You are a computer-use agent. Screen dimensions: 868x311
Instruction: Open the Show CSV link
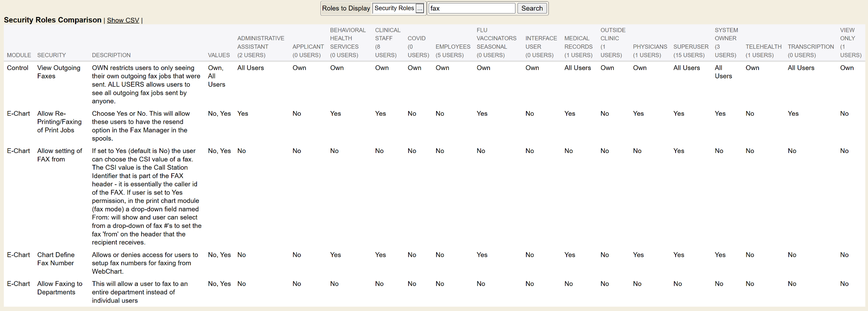123,20
